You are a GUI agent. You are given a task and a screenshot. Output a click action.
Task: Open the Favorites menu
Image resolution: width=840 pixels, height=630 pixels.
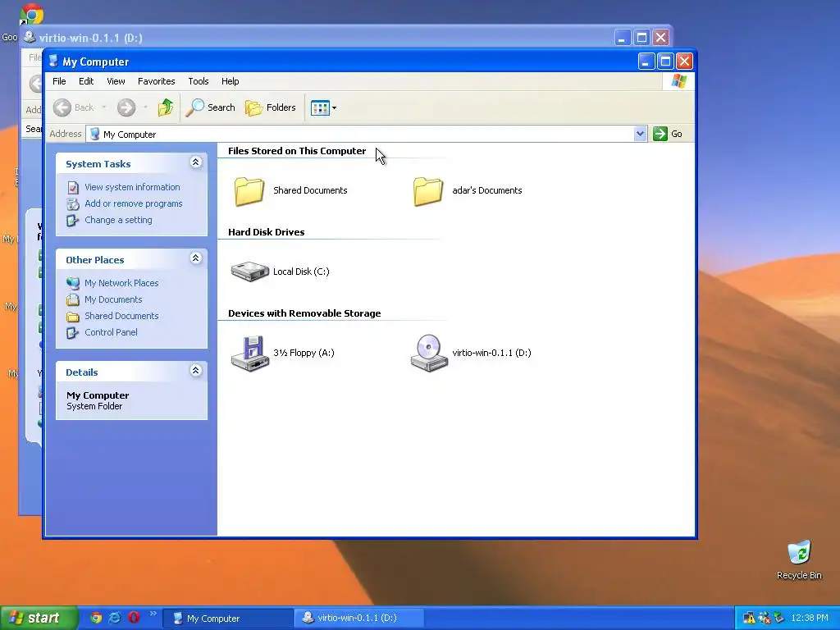pos(157,81)
